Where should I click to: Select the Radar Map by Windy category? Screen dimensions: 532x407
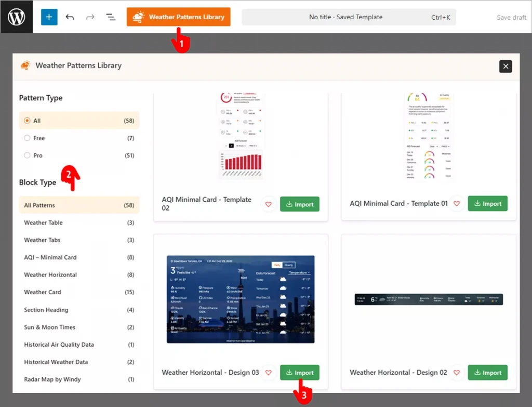(x=52, y=379)
